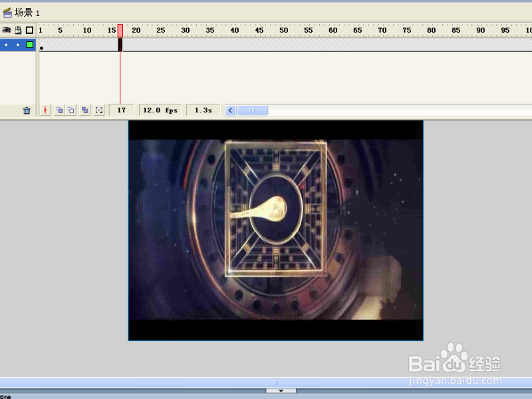Click the edit multiple frames button

point(85,110)
